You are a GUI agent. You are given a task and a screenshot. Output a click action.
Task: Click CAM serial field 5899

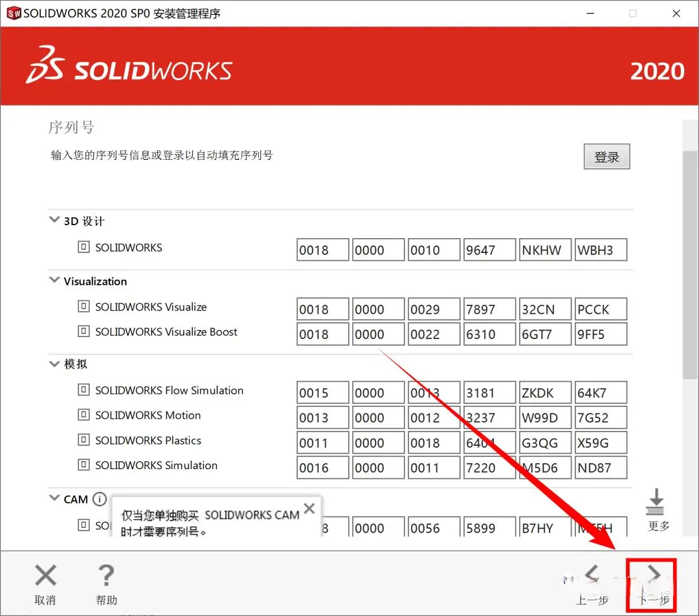coord(489,527)
